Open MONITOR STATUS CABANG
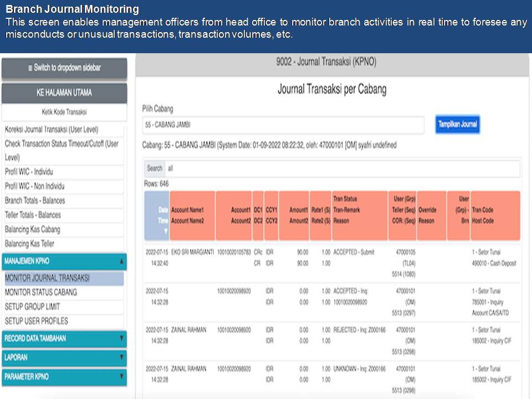Screen dimensions: 532x399 pyautogui.click(x=64, y=293)
